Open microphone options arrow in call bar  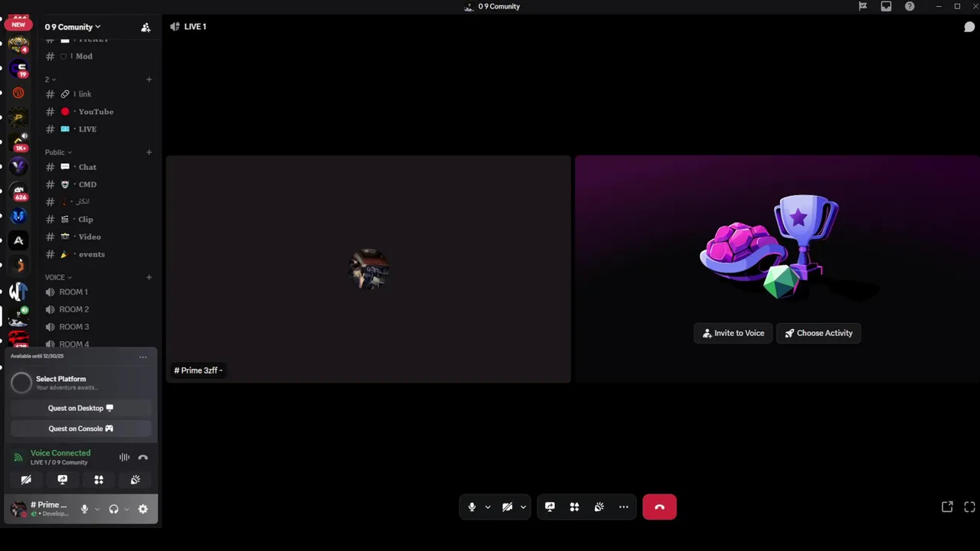pyautogui.click(x=488, y=507)
